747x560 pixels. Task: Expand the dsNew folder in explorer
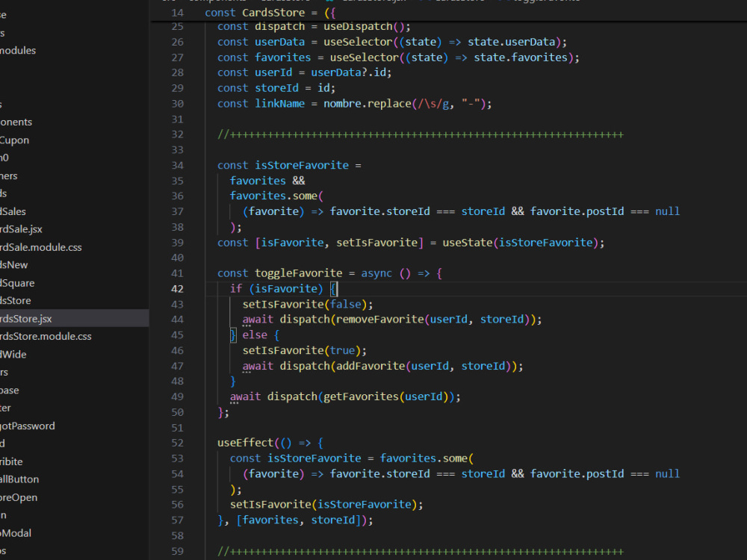[x=13, y=265]
